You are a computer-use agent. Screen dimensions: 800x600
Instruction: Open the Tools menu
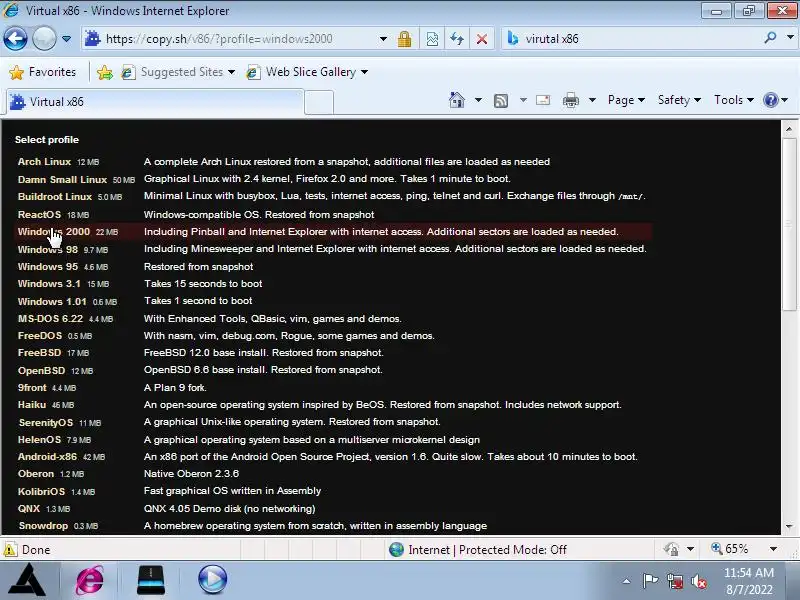pos(734,100)
